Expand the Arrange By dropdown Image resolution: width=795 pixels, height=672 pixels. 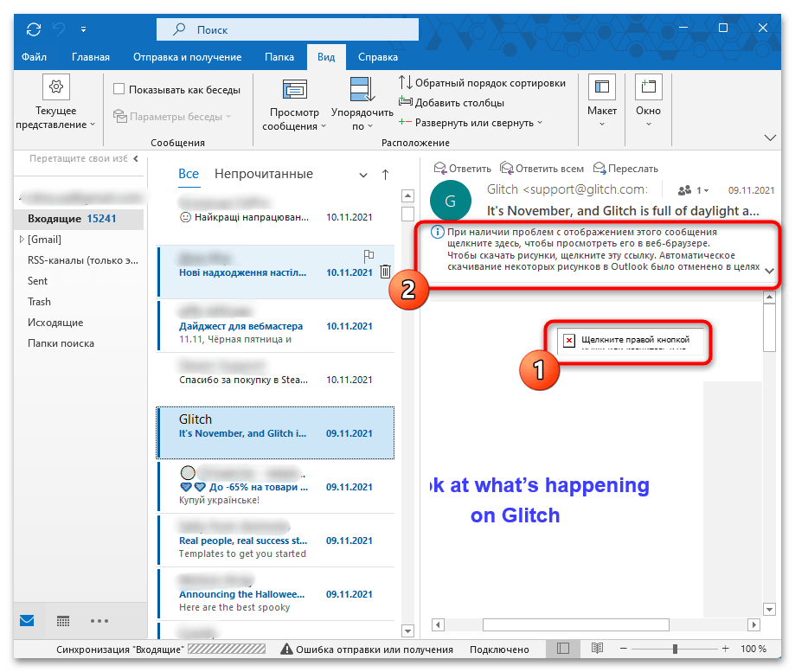361,112
